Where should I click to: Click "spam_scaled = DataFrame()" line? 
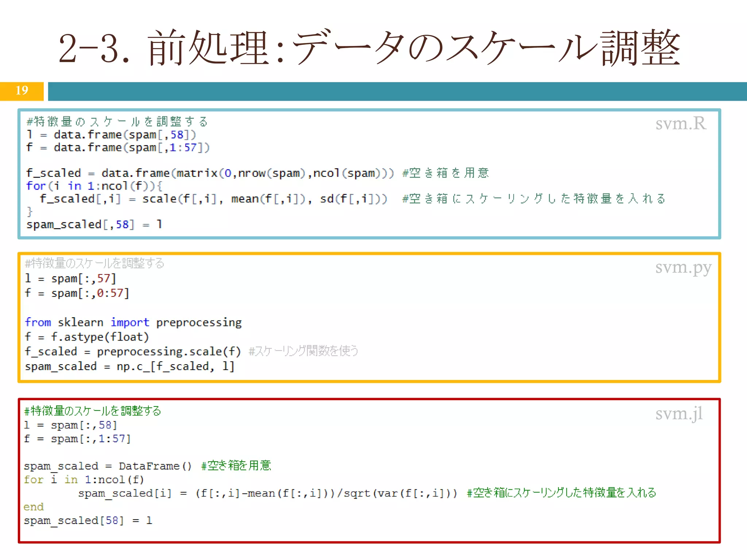click(x=108, y=466)
